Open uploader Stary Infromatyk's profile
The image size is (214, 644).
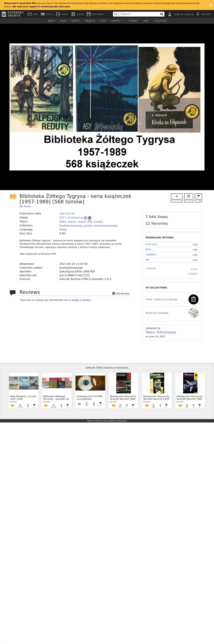point(161,332)
